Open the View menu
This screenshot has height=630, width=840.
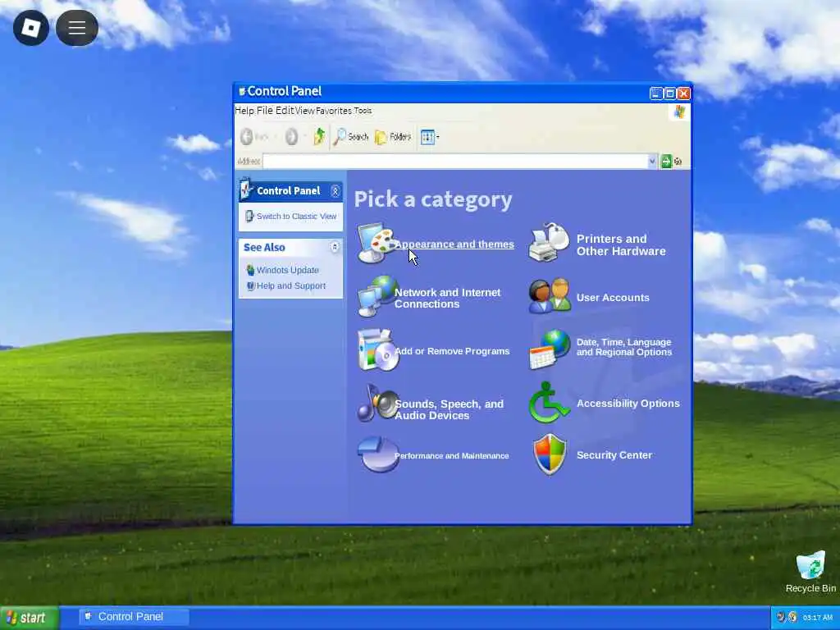(305, 111)
